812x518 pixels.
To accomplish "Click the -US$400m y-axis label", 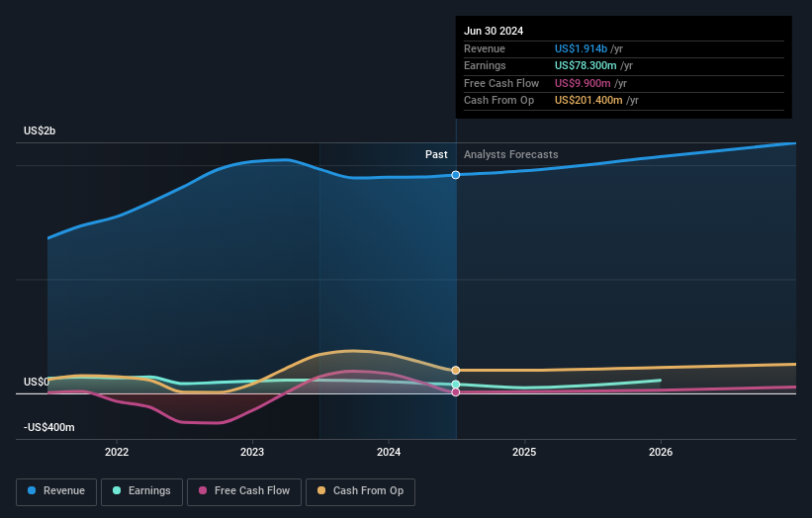I will click(x=49, y=427).
